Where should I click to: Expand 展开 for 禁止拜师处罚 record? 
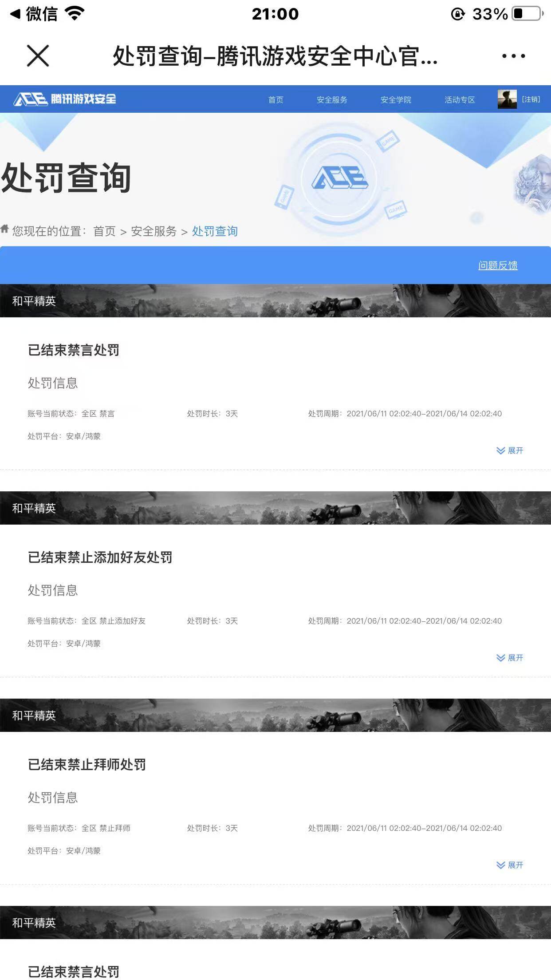pyautogui.click(x=510, y=865)
